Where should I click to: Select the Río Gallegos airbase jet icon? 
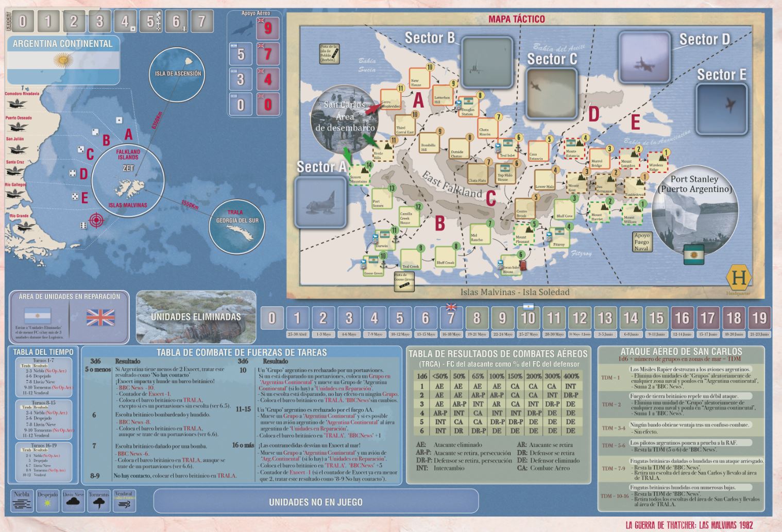[x=15, y=195]
